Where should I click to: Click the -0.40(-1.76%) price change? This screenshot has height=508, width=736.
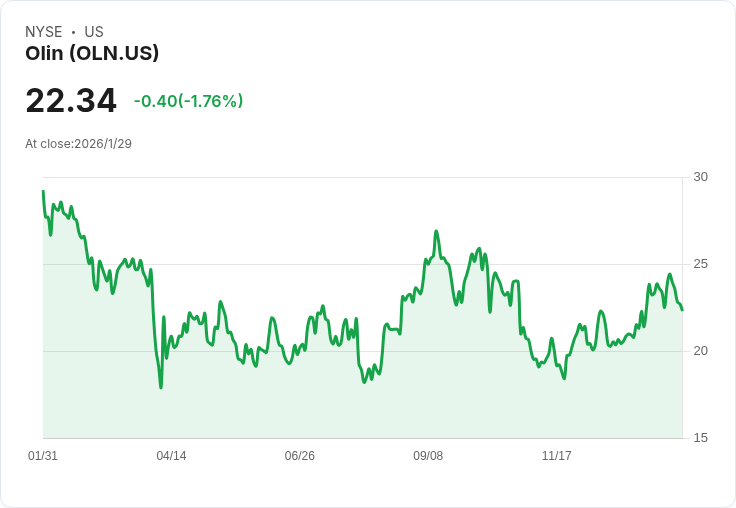tap(188, 101)
